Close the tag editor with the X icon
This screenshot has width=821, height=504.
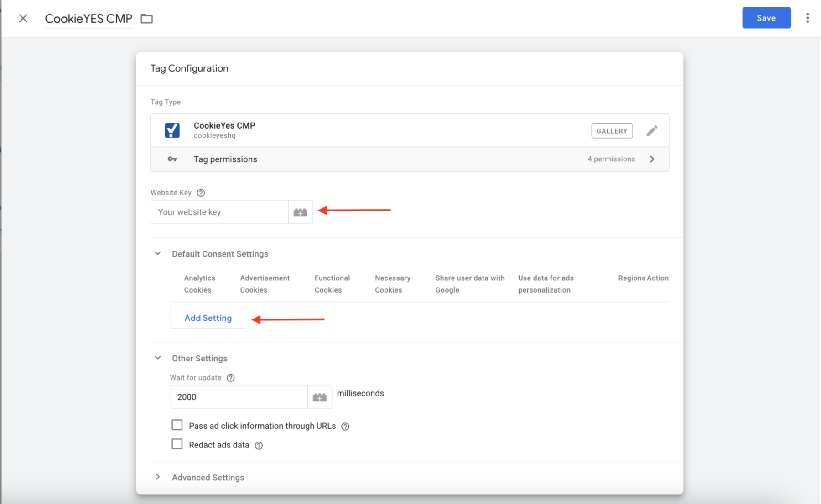pos(23,18)
